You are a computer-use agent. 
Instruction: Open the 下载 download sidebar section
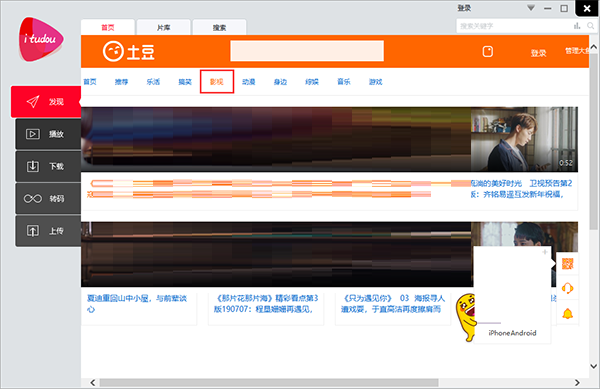(x=48, y=166)
